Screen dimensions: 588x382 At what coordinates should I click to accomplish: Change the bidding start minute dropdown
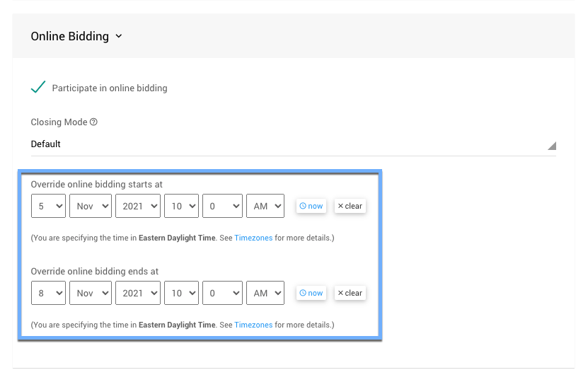pyautogui.click(x=222, y=206)
